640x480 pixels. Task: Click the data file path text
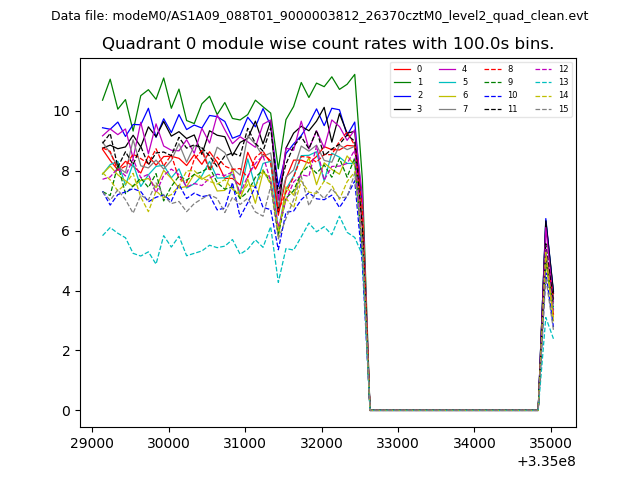[x=320, y=16]
